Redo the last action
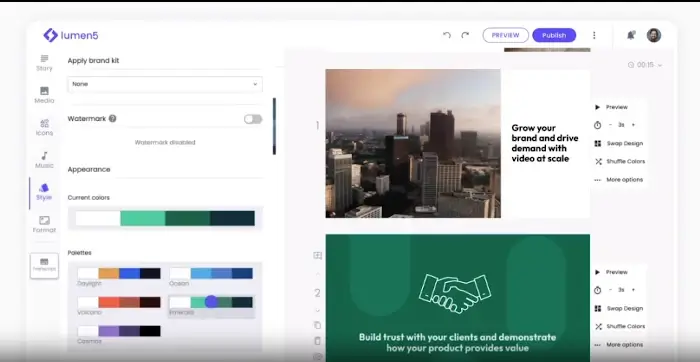This screenshot has height=362, width=700. pos(465,35)
